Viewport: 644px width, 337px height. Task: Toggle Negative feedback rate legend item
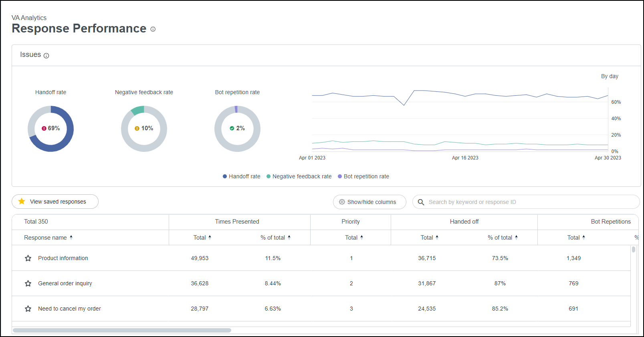point(299,177)
